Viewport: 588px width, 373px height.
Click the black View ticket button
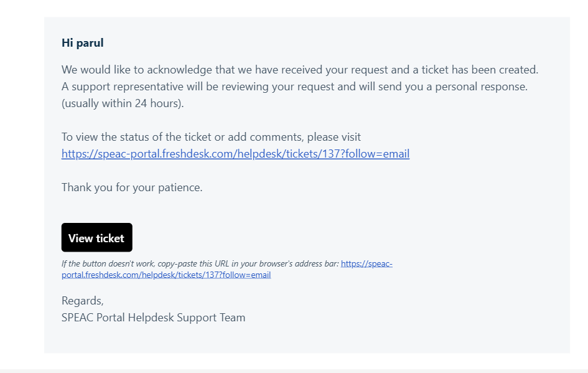(x=96, y=238)
